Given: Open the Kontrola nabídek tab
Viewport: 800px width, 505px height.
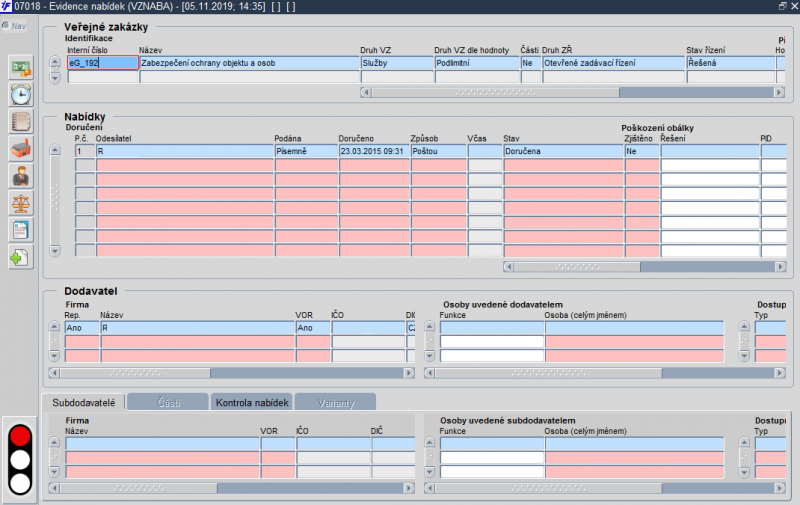Looking at the screenshot, I should point(250,402).
